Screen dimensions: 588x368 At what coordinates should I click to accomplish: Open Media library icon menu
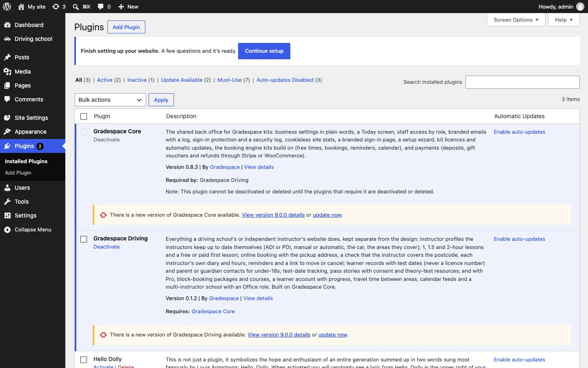coord(7,72)
